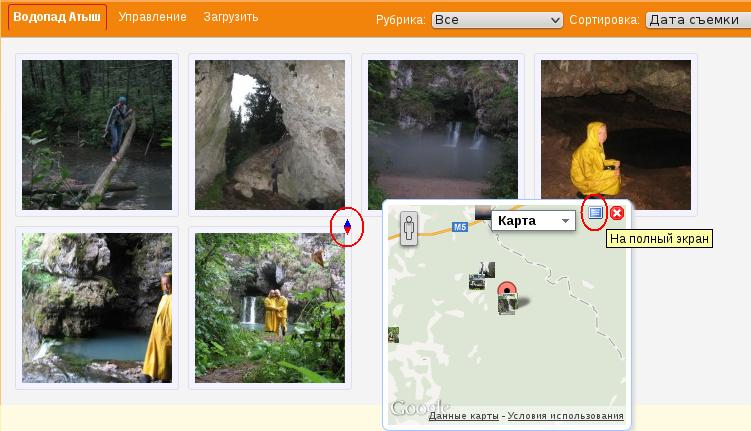Click the Данные карты link
Viewport: 751px width, 431px height.
point(464,416)
